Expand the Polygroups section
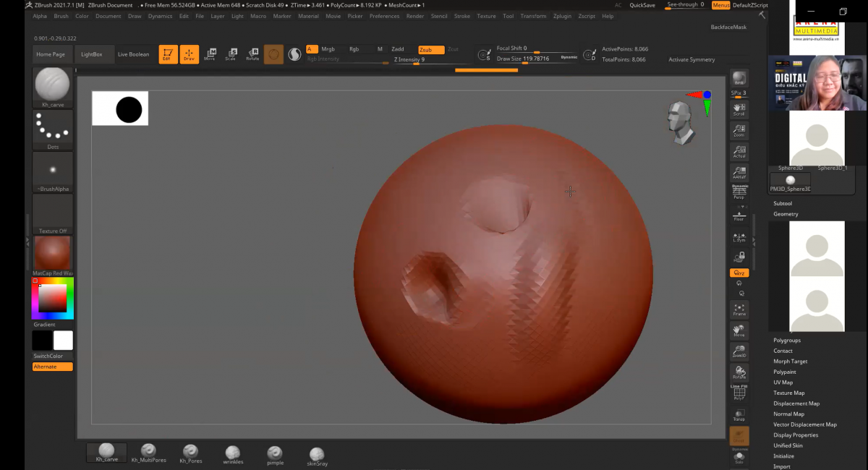Screen dimensions: 868x470 coord(787,340)
